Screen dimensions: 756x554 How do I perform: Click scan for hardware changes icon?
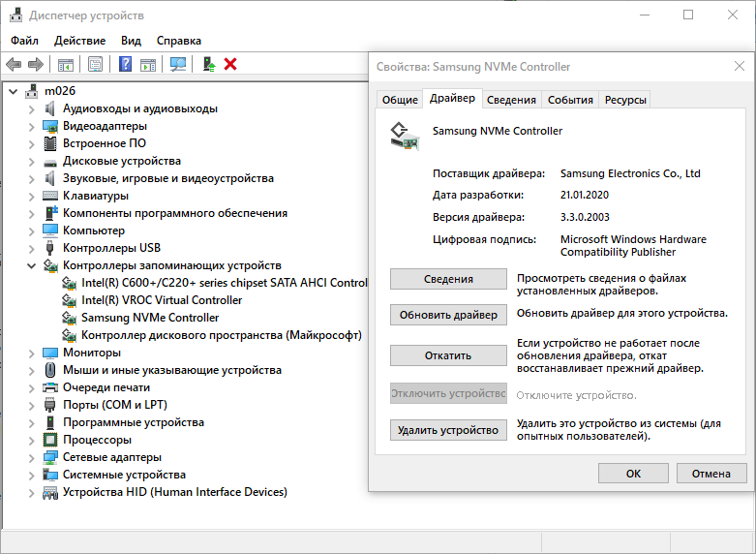coord(178,64)
